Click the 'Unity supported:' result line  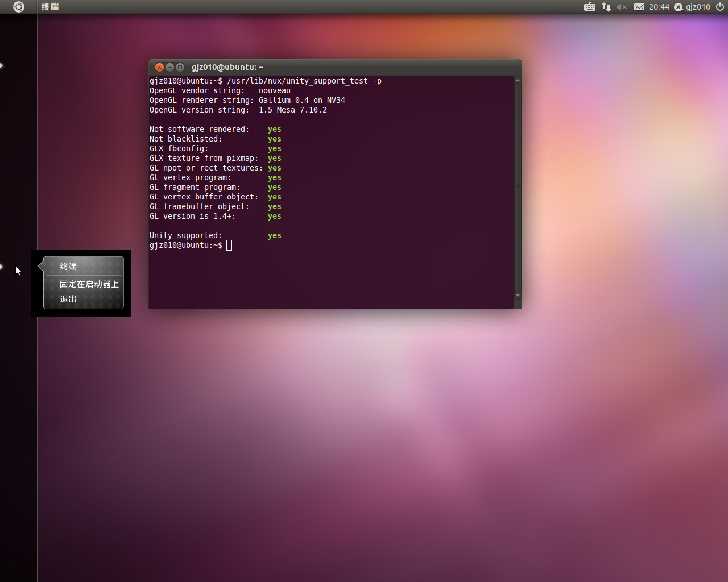pos(216,236)
